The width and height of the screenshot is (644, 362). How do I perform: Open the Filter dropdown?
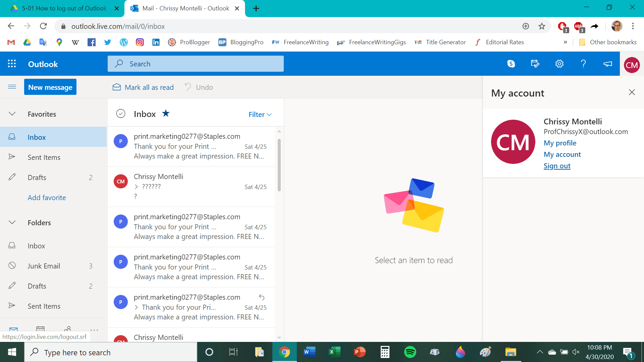point(260,115)
